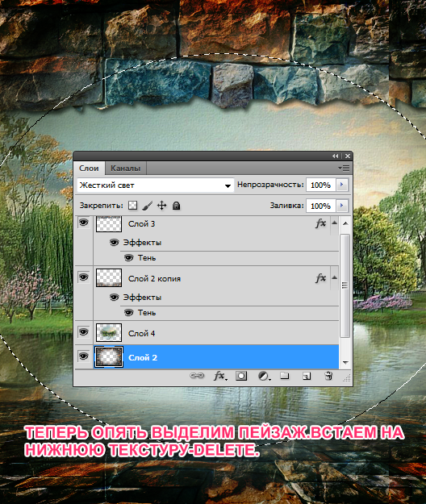Delete the layer using the trash icon

[328, 376]
